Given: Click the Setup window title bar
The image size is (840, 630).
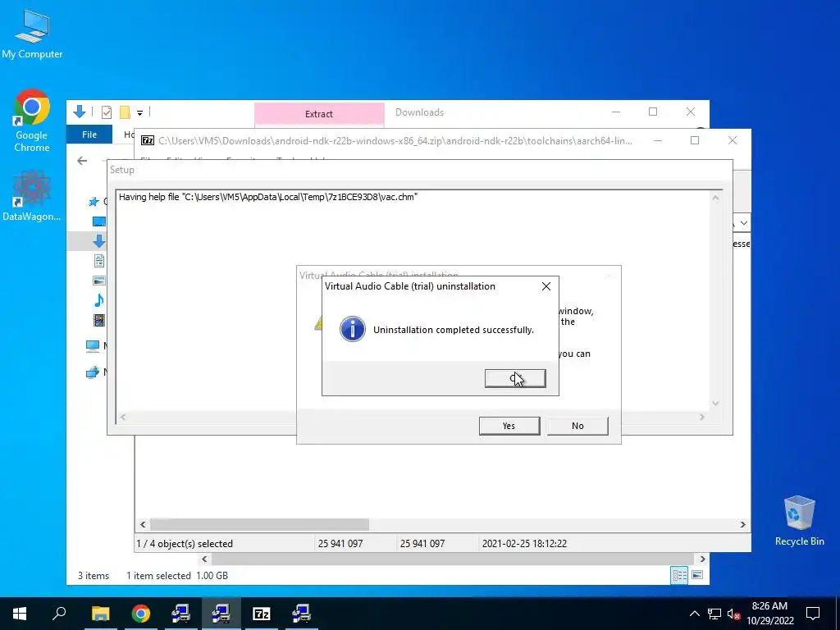Looking at the screenshot, I should coord(419,171).
